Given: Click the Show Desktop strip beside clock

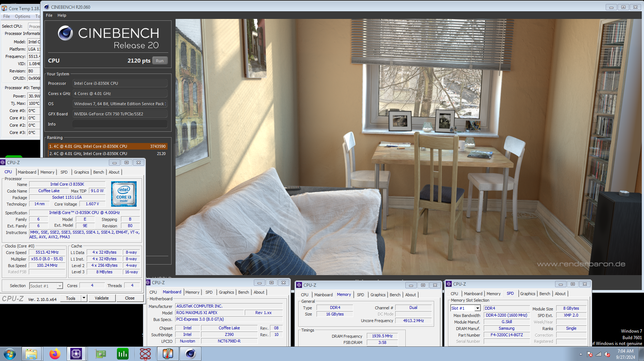Looking at the screenshot, I should tap(641, 354).
